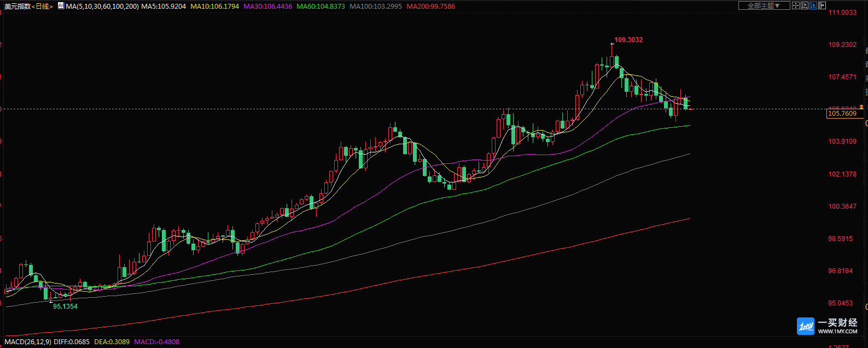Click MA(5,10,30,60,100,200) parameter label

pos(102,7)
